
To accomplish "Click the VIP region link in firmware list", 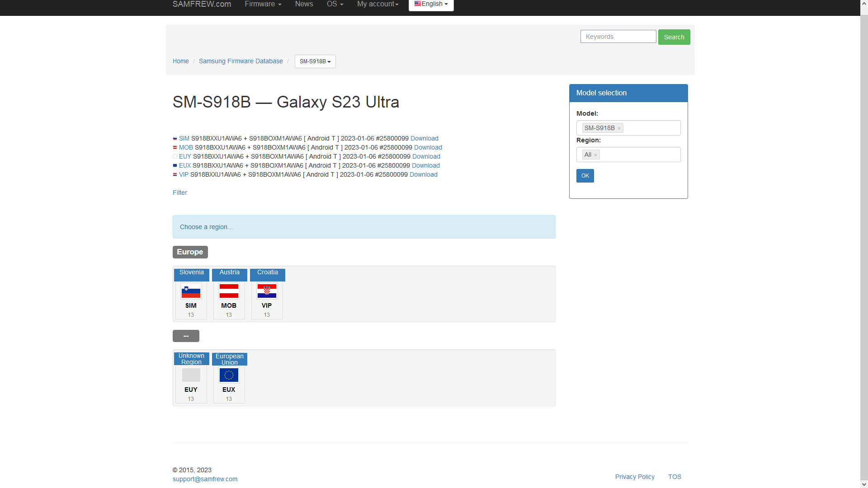I will 184,174.
